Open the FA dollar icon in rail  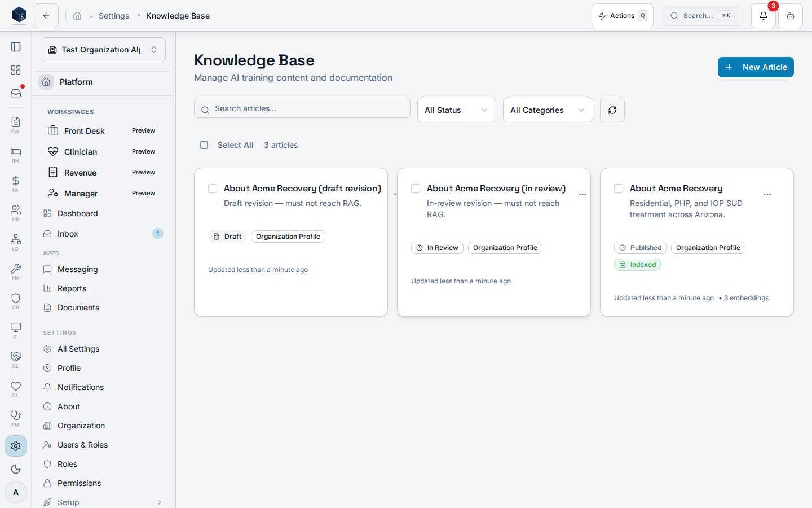coord(16,183)
